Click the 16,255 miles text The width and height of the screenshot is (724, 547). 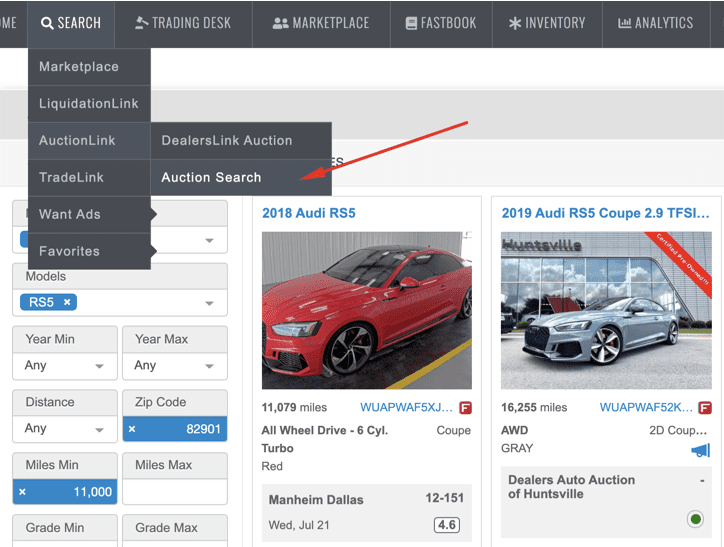tap(534, 408)
